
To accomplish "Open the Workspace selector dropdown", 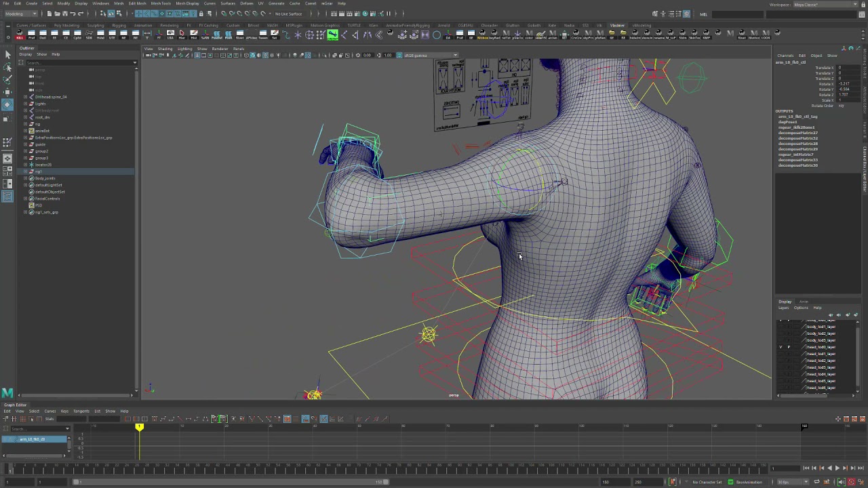I will point(826,5).
